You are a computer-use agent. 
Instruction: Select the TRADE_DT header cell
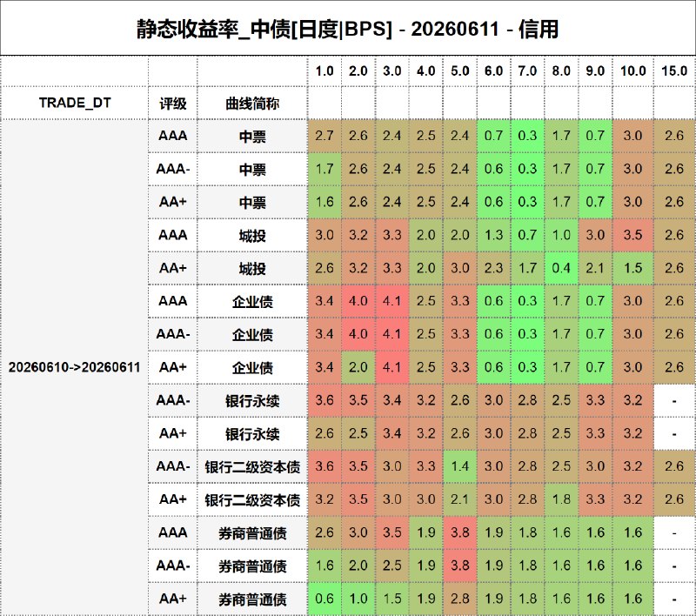[75, 103]
